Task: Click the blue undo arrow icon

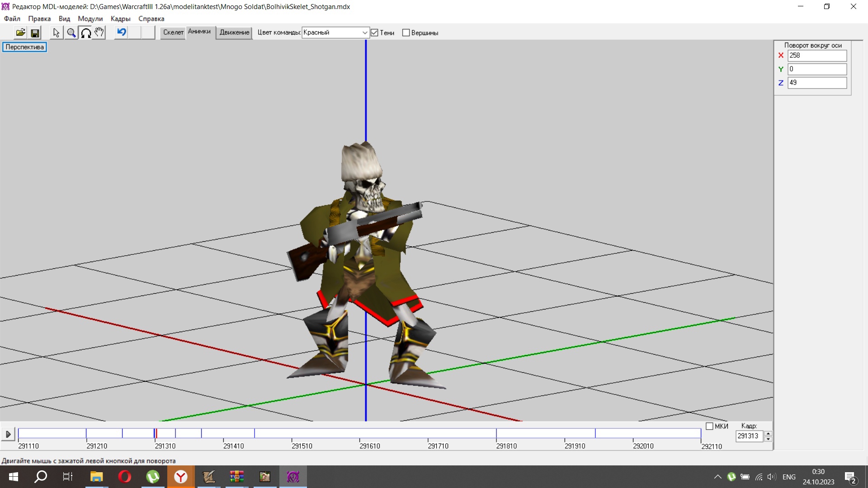Action: tap(121, 32)
